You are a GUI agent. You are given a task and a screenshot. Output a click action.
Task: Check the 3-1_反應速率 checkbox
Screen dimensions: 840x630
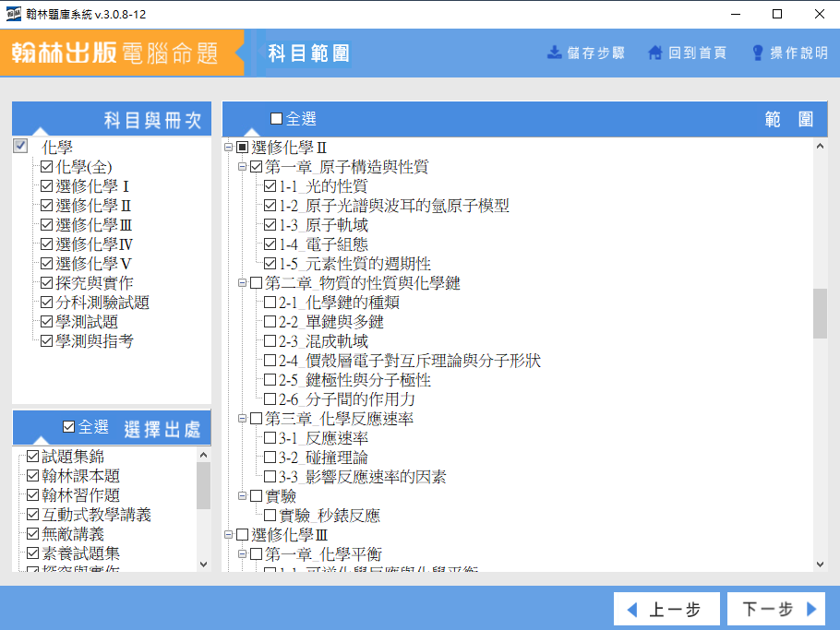click(270, 438)
